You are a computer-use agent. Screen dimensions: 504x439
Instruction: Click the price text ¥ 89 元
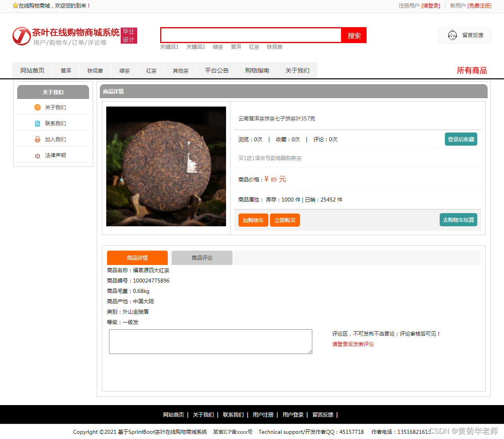click(x=275, y=179)
